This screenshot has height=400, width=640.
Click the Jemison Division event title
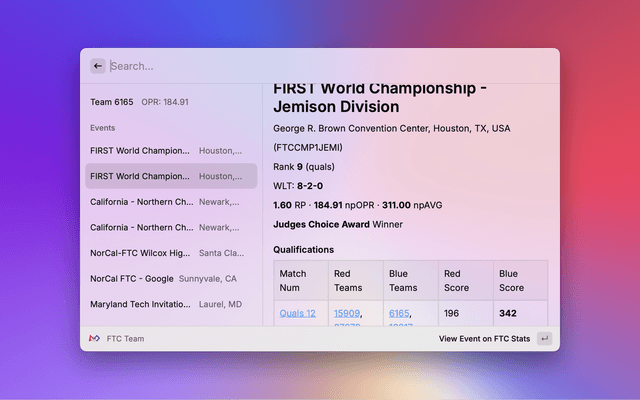click(380, 97)
